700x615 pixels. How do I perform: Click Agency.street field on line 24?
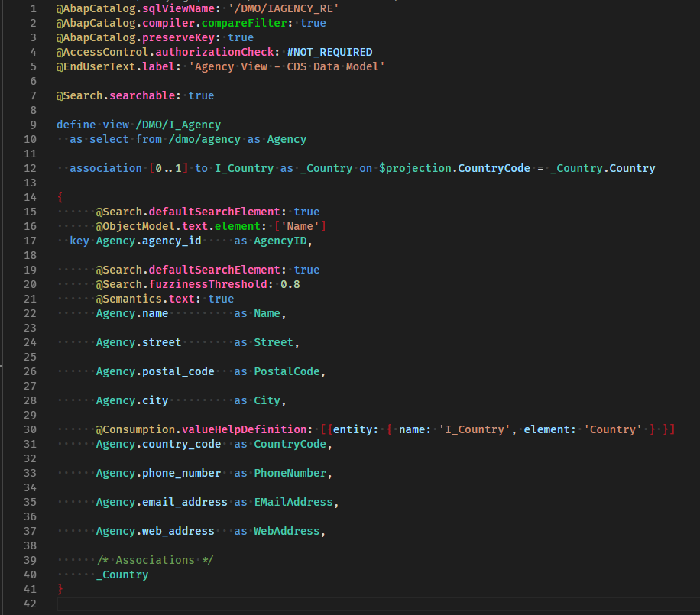(x=138, y=342)
